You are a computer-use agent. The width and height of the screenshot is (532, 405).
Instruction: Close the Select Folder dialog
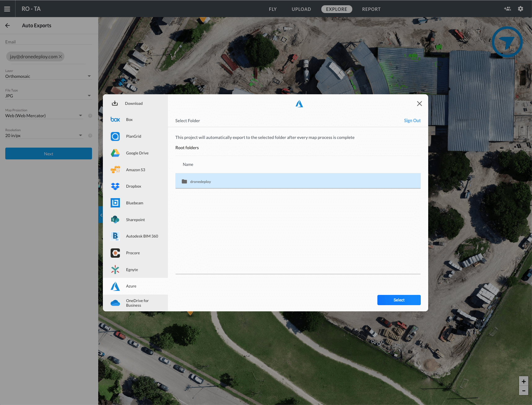click(420, 104)
